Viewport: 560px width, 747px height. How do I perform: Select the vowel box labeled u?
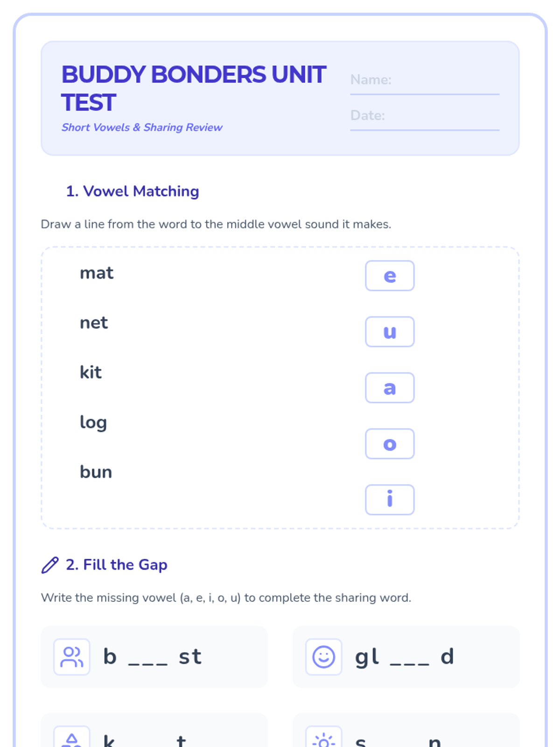click(390, 332)
